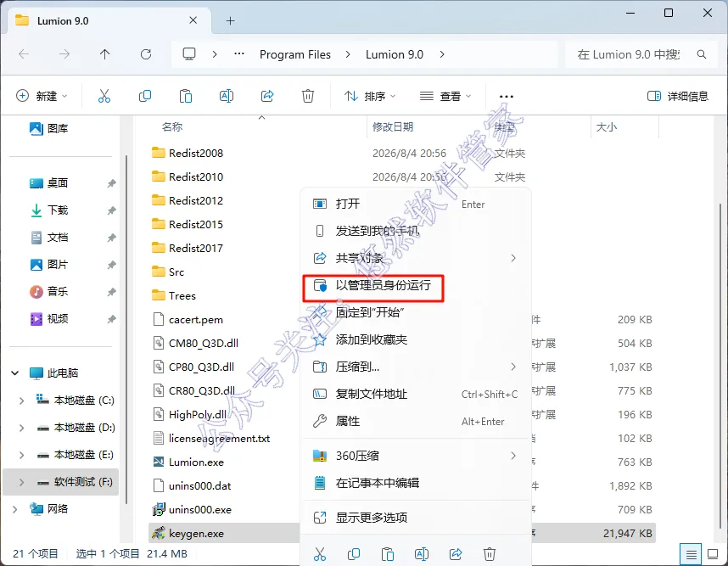Click Share icon at context menu bottom
Screen dimensions: 728x566
pyautogui.click(x=456, y=554)
